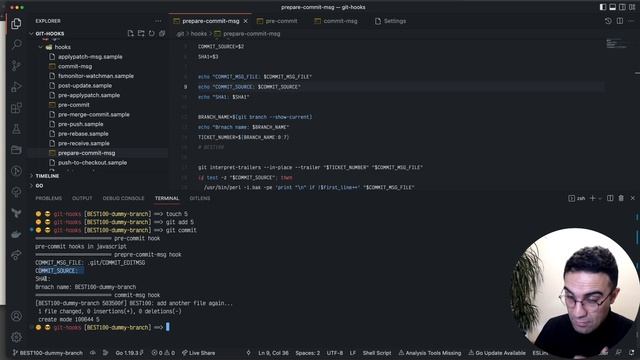
Task: Select the TERMINAL panel tab
Action: click(x=167, y=198)
